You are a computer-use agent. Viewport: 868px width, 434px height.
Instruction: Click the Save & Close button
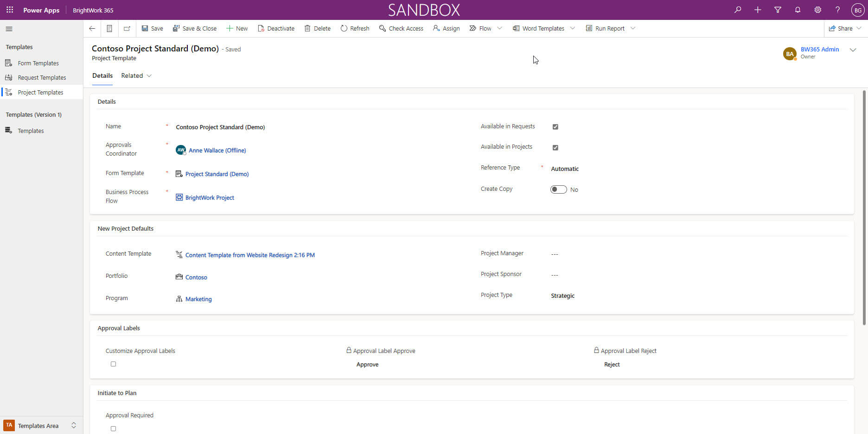(x=195, y=28)
